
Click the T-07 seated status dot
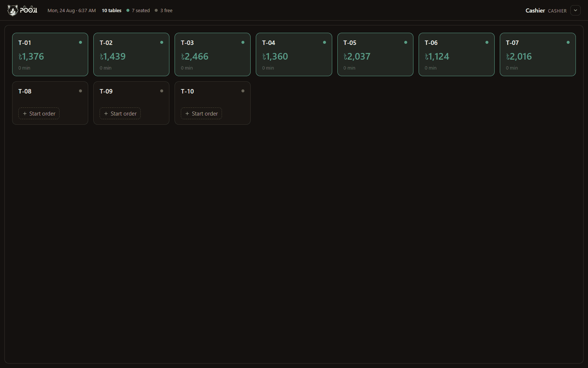point(568,42)
